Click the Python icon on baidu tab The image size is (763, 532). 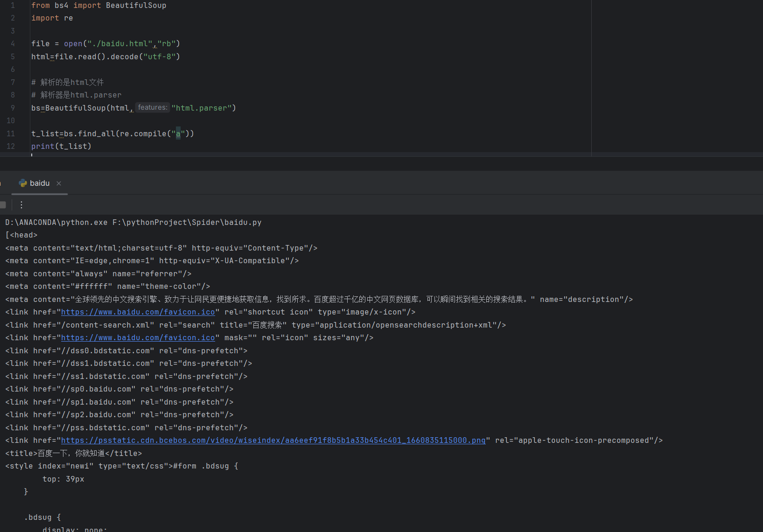click(x=23, y=183)
